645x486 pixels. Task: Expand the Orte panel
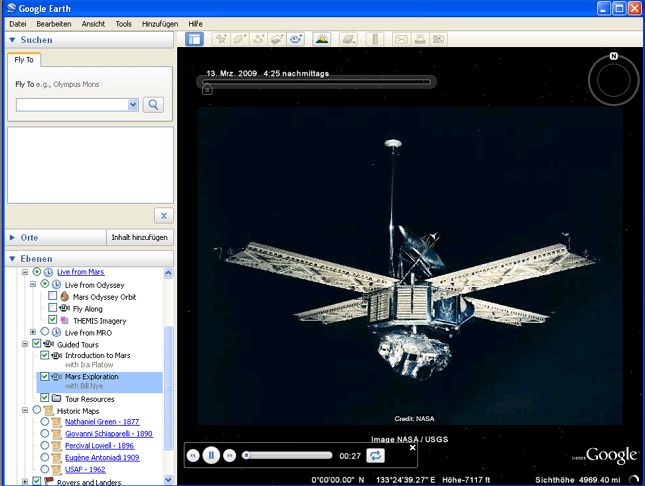[12, 237]
